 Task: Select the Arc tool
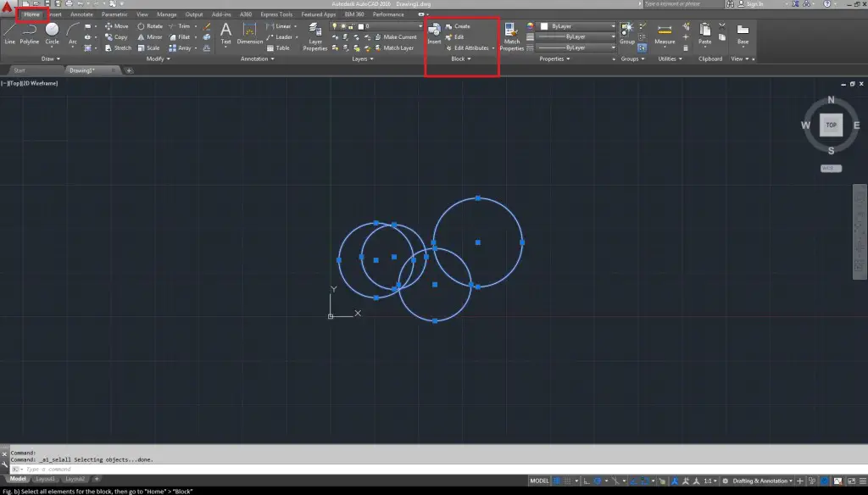tap(73, 33)
